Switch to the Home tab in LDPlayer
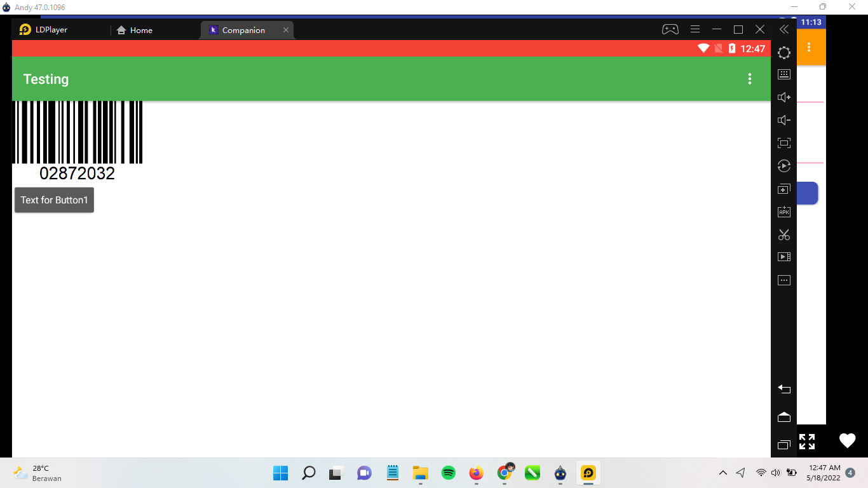The width and height of the screenshot is (868, 488). (135, 30)
